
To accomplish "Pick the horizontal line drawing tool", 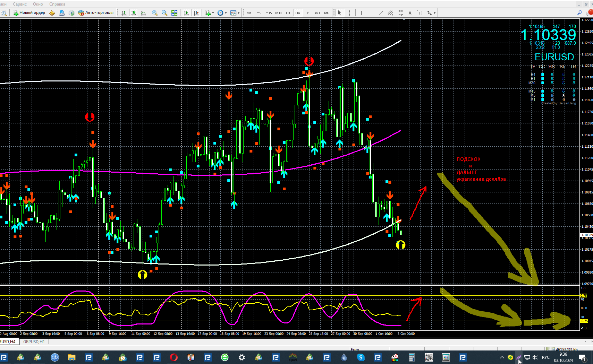I will pyautogui.click(x=371, y=13).
